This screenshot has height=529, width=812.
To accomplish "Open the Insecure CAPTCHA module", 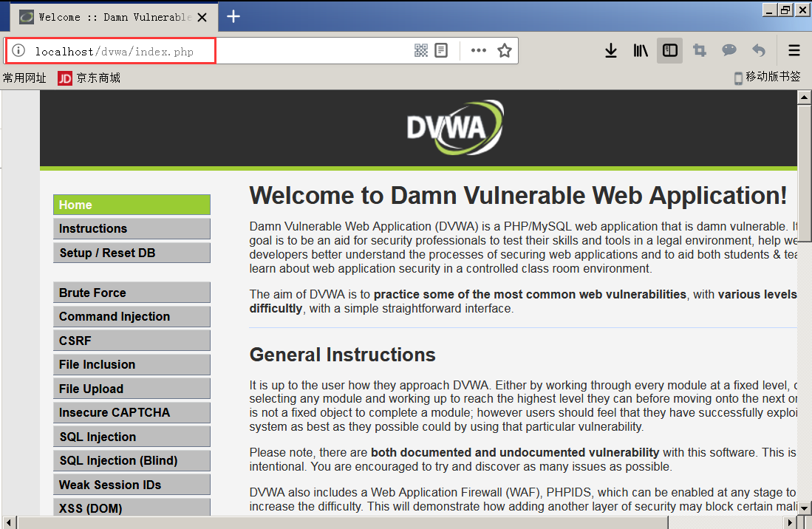I will pos(132,412).
